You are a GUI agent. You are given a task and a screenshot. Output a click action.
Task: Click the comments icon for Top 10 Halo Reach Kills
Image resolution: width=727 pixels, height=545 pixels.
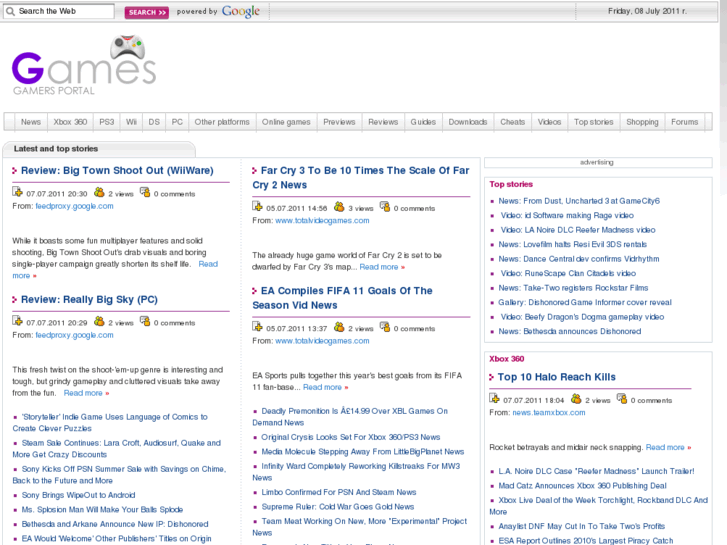622,398
